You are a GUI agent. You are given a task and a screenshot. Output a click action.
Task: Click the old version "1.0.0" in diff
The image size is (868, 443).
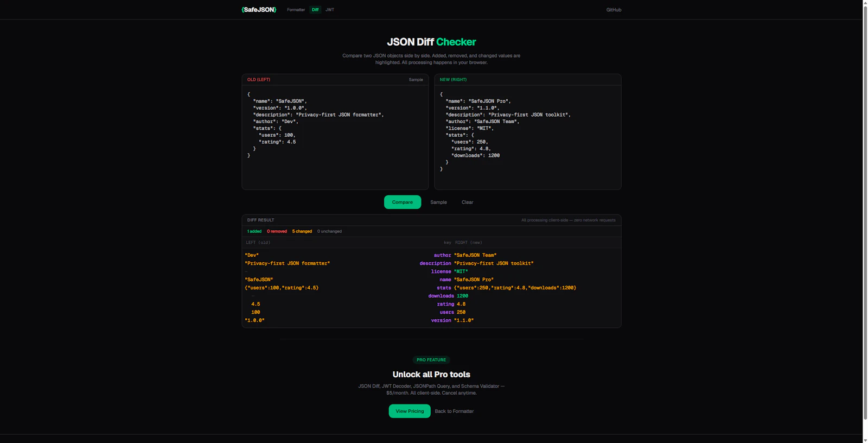254,320
